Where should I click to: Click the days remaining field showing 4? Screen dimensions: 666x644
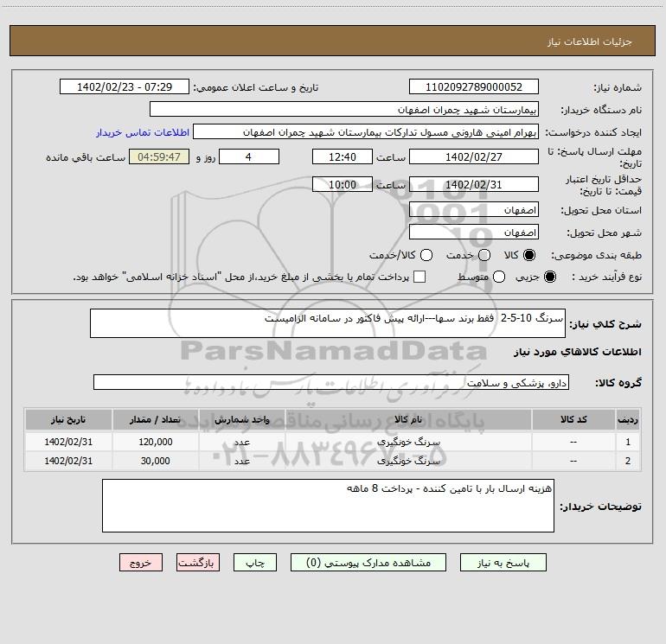tap(249, 156)
